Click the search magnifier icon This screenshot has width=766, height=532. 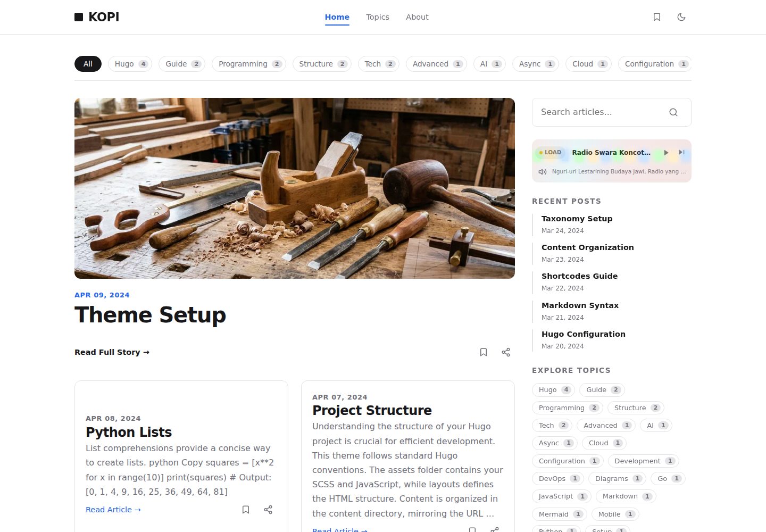673,112
